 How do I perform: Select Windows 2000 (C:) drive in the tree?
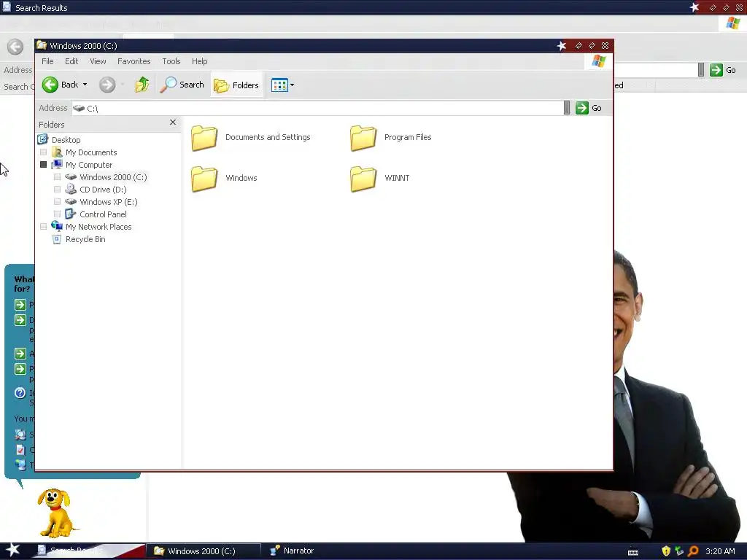tap(113, 177)
